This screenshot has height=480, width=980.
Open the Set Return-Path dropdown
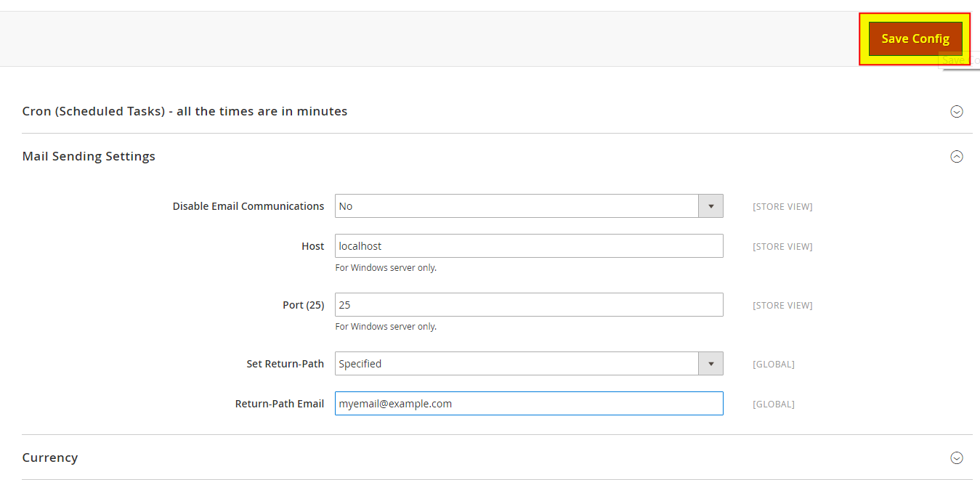pyautogui.click(x=517, y=364)
